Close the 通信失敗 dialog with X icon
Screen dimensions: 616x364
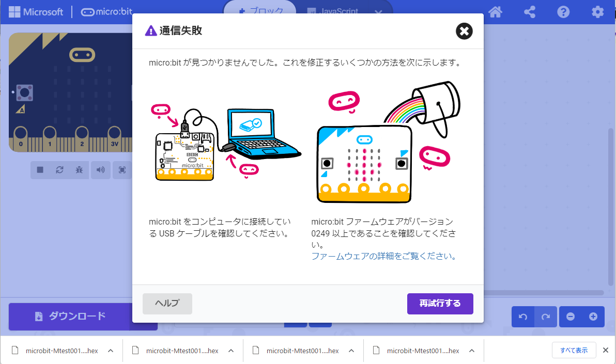(464, 31)
